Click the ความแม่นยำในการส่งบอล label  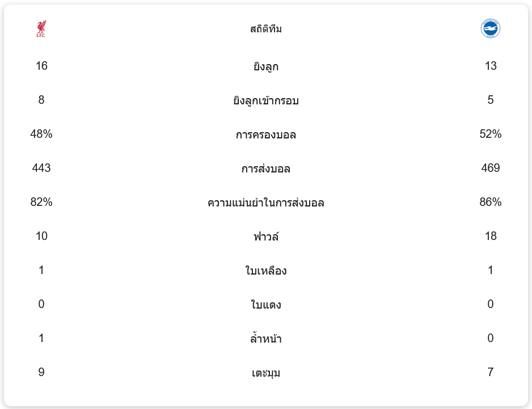[266, 203]
